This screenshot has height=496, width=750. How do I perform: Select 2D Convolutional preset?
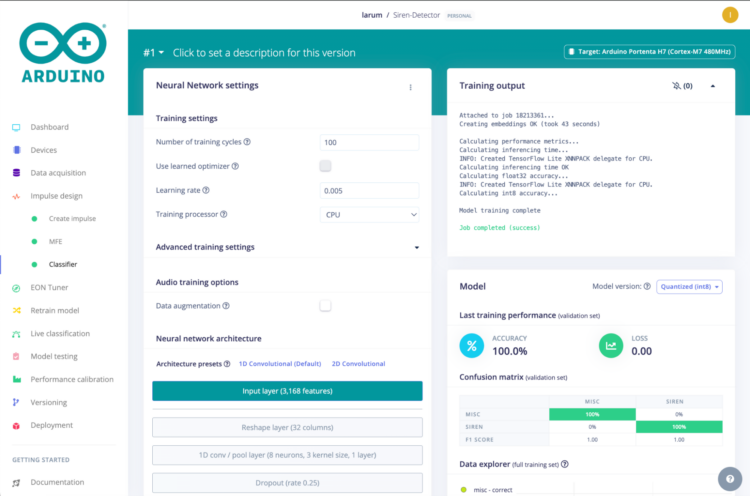(x=359, y=364)
